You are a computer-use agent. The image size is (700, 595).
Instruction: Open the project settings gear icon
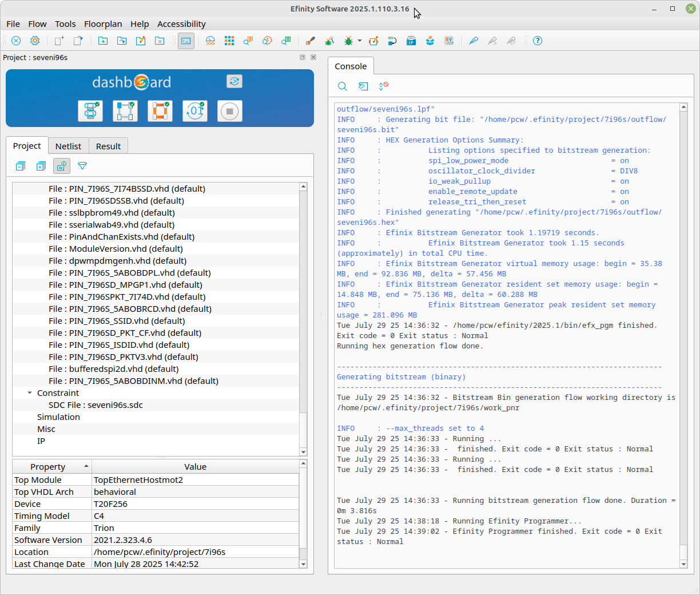coord(35,41)
